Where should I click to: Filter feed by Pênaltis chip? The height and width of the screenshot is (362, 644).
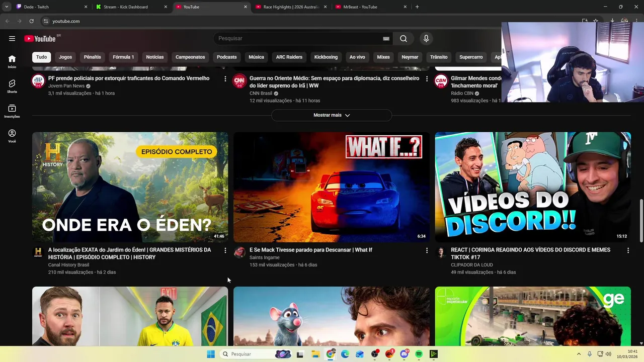tap(93, 57)
